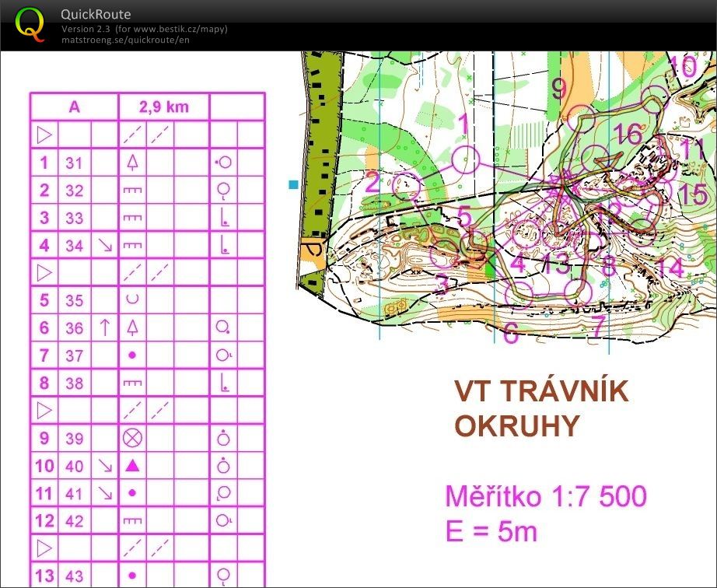This screenshot has width=717, height=588.
Task: Click the diagonal arrow in row 10
Action: click(105, 466)
